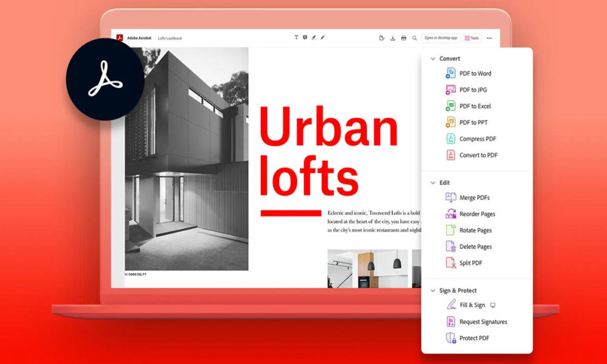Select the Draw tool in the toolbar
The image size is (607, 364).
pyautogui.click(x=322, y=38)
